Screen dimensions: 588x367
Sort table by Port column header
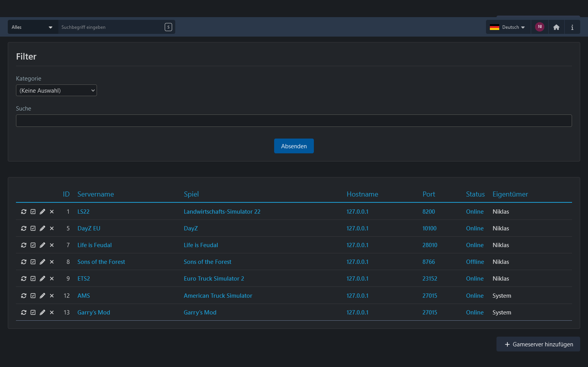pos(429,194)
